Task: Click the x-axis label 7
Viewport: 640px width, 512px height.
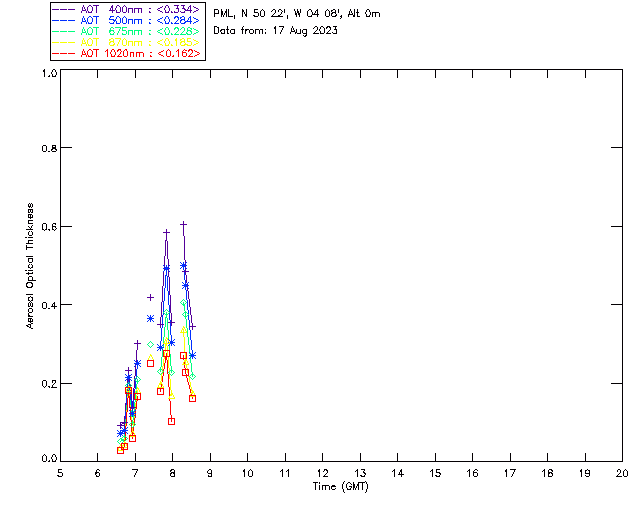Action: (x=135, y=473)
